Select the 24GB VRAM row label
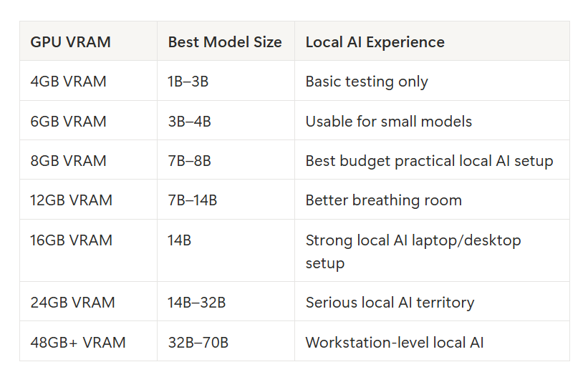The height and width of the screenshot is (377, 588). 72,303
